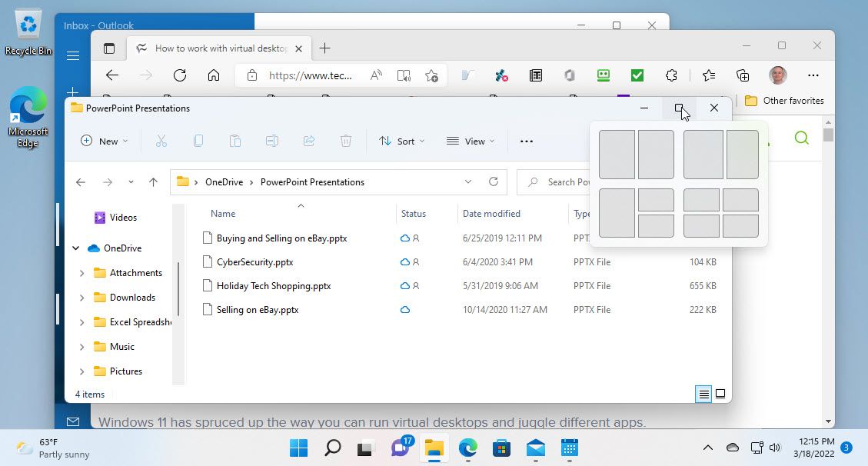Open the Extensions puzzle icon in Edge
The image size is (868, 466).
tap(671, 75)
